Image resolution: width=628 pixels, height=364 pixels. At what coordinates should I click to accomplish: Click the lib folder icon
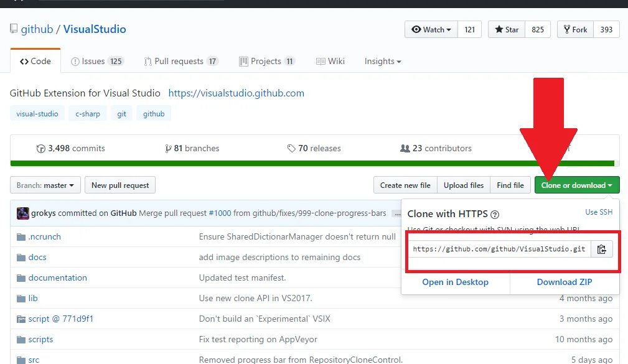(x=21, y=298)
